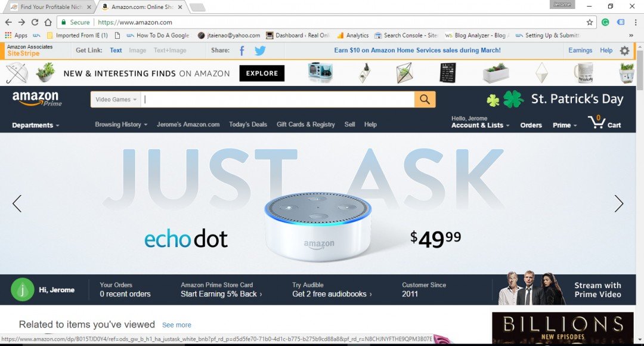The image size is (644, 346).
Task: Open See more link for viewed items
Action: click(x=177, y=325)
